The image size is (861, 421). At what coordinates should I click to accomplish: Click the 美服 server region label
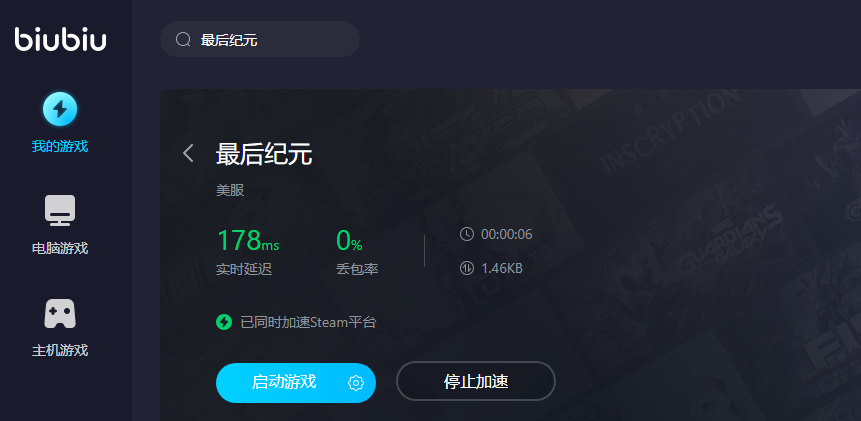click(x=230, y=190)
